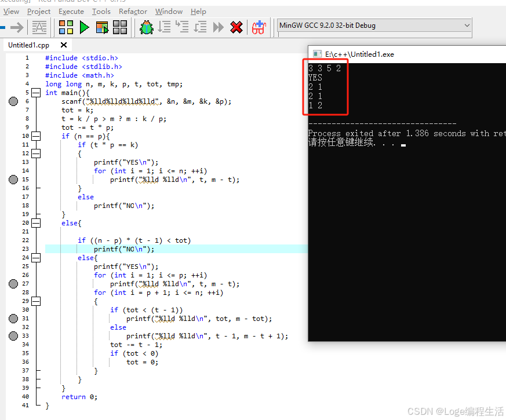
Task: Click the 't = k / p > m' line
Action: tap(114, 119)
